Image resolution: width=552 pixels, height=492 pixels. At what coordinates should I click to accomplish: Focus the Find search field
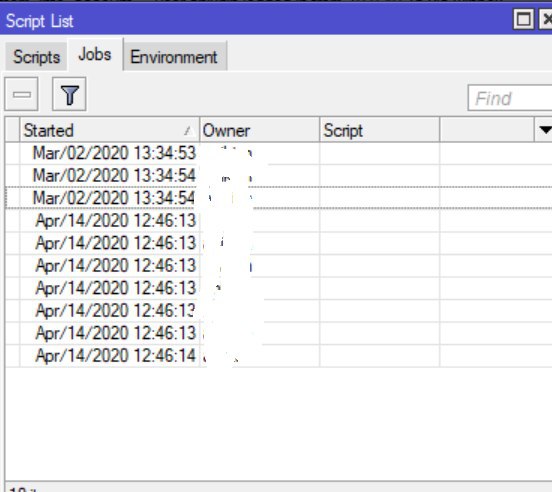[x=510, y=98]
